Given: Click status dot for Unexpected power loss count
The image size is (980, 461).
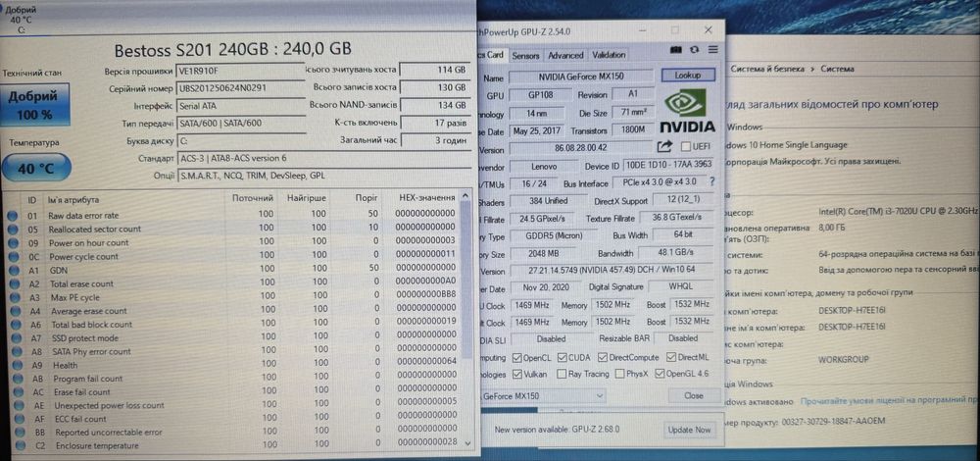Looking at the screenshot, I should (18, 405).
